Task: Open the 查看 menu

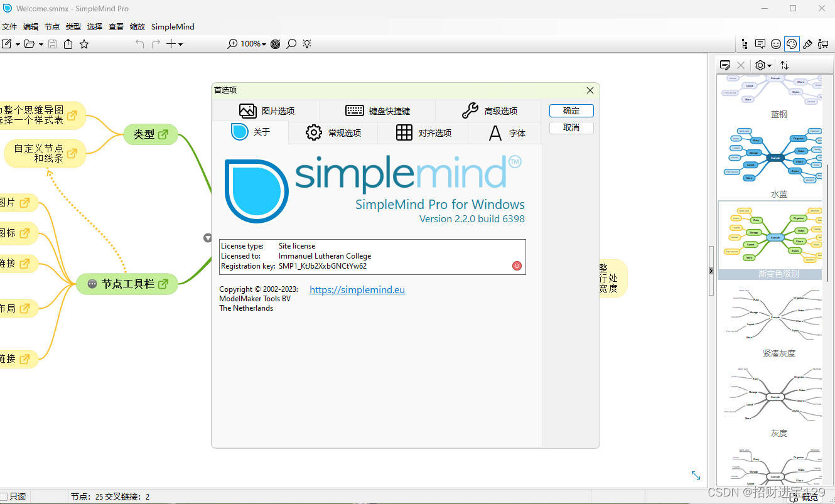Action: coord(116,27)
